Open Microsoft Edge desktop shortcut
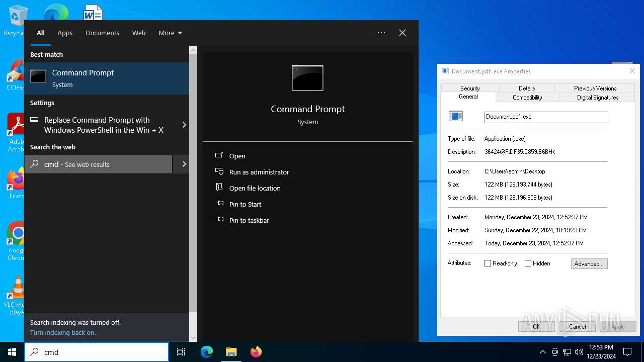644x362 pixels. pyautogui.click(x=56, y=12)
